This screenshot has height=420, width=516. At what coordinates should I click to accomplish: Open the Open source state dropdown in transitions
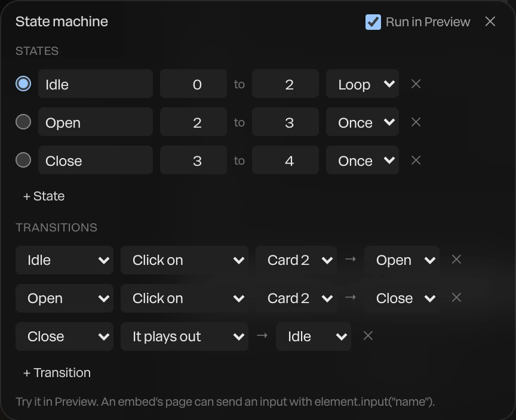pos(64,298)
